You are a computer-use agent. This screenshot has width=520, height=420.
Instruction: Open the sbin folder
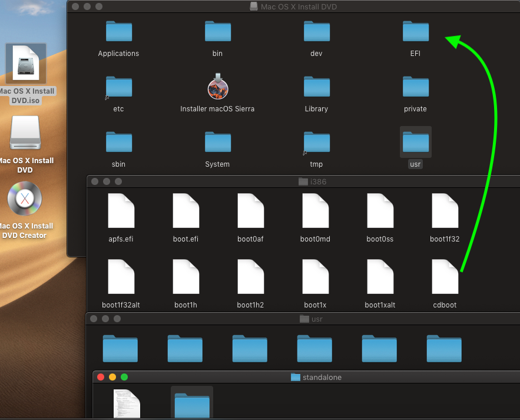119,143
